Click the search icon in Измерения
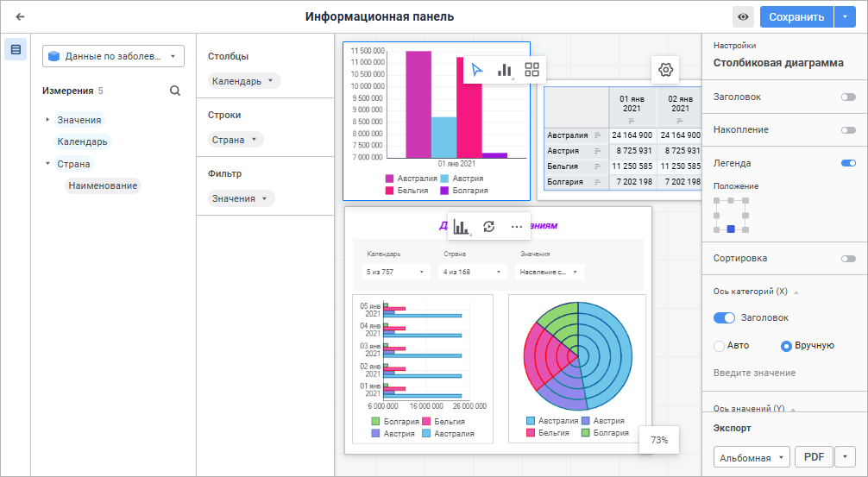The height and width of the screenshot is (477, 868). coord(175,91)
